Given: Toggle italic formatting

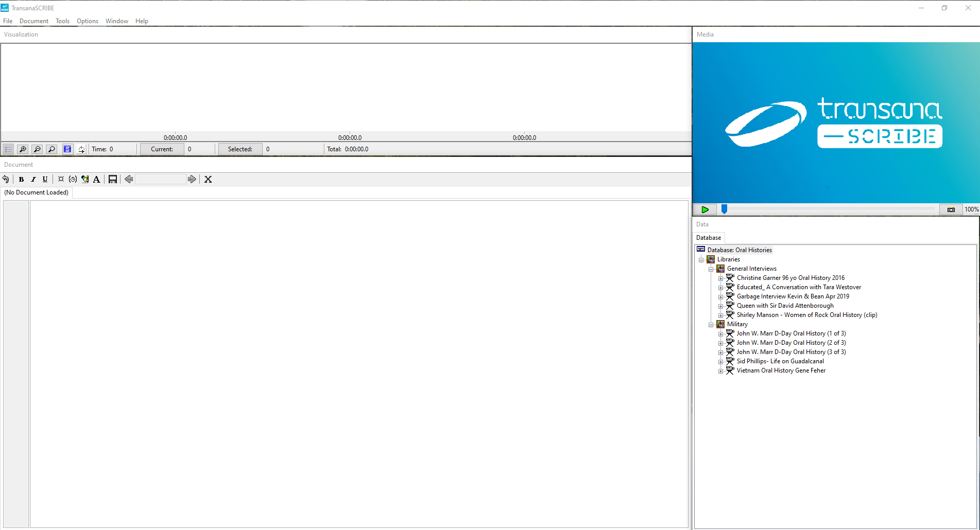Looking at the screenshot, I should pyautogui.click(x=33, y=179).
